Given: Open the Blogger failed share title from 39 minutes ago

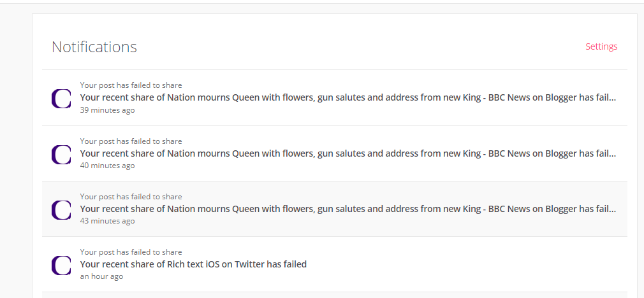Looking at the screenshot, I should click(x=348, y=97).
